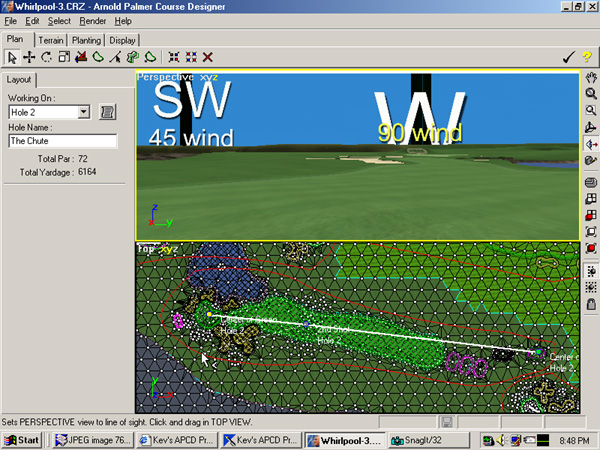Image resolution: width=600 pixels, height=450 pixels.
Task: Click the red-blue arrow toolbar icon
Action: [x=81, y=57]
